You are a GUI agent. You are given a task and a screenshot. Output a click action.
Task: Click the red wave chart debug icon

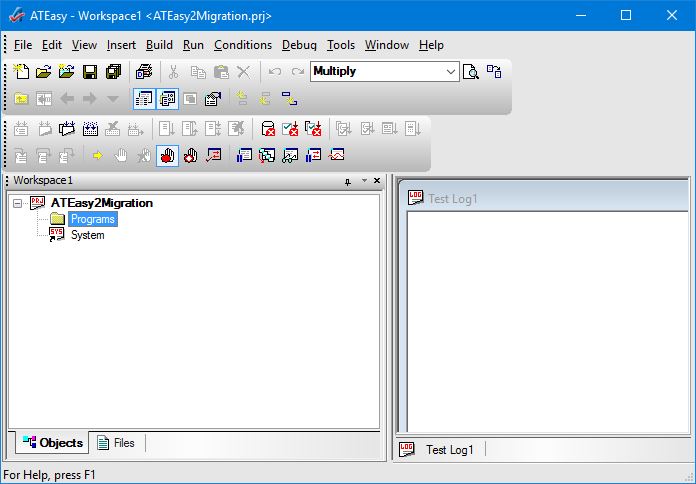point(336,155)
